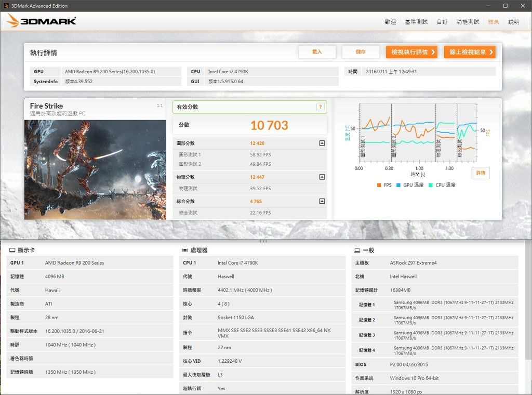Click the orange FPS legend square
The image size is (532, 395).
pos(379,185)
